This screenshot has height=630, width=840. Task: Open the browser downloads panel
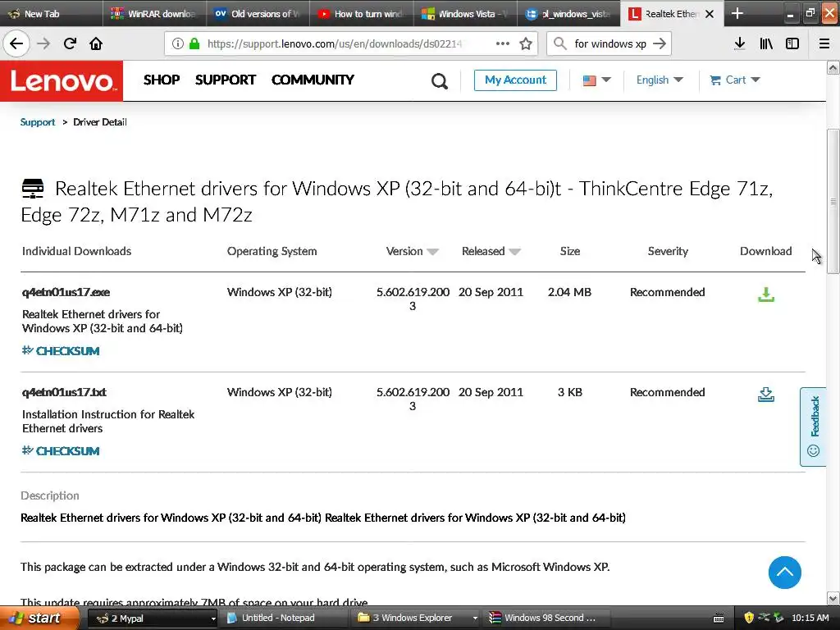coord(739,44)
